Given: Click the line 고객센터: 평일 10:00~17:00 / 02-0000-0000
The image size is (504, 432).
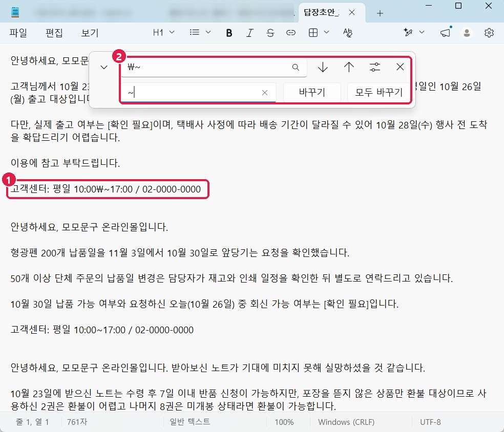Looking at the screenshot, I should tap(102, 330).
